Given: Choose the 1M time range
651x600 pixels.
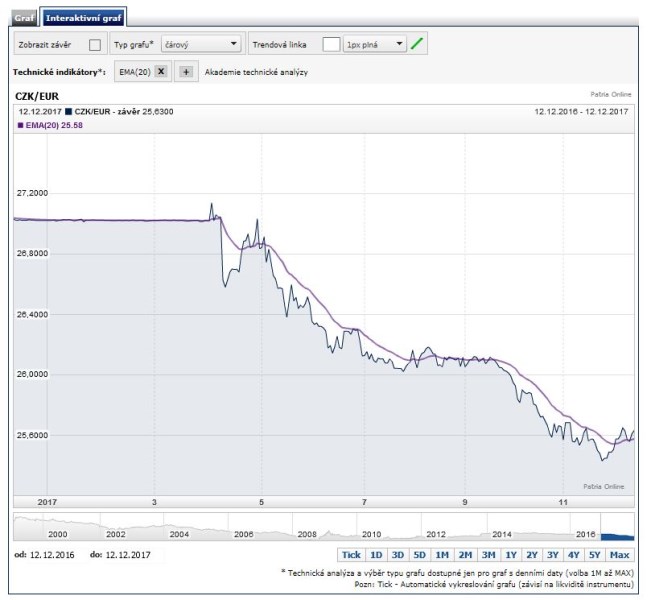Looking at the screenshot, I should (x=442, y=554).
